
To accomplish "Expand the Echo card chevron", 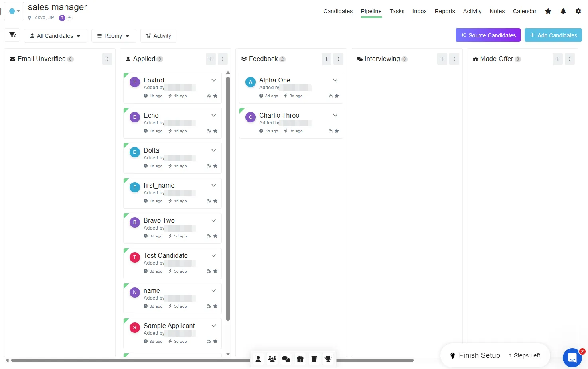I will [214, 116].
